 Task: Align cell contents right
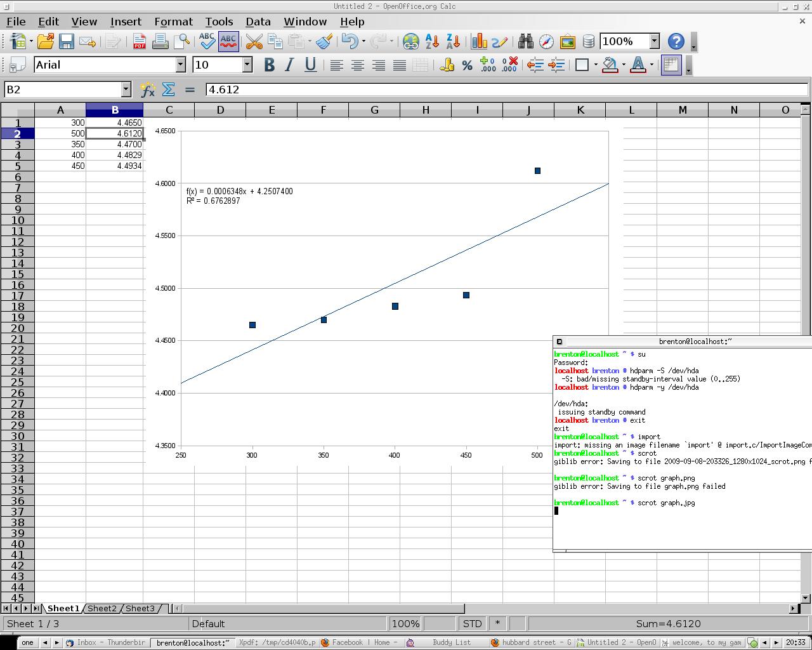(378, 65)
